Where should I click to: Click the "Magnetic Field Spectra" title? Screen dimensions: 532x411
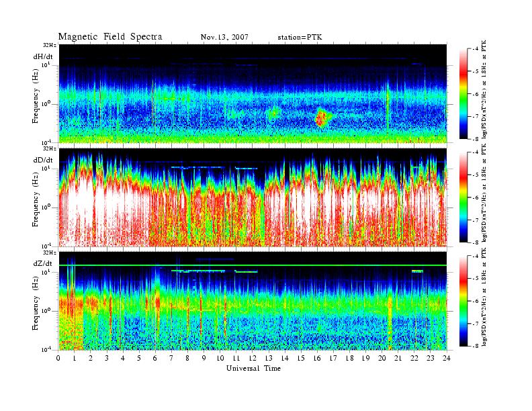tap(110, 37)
